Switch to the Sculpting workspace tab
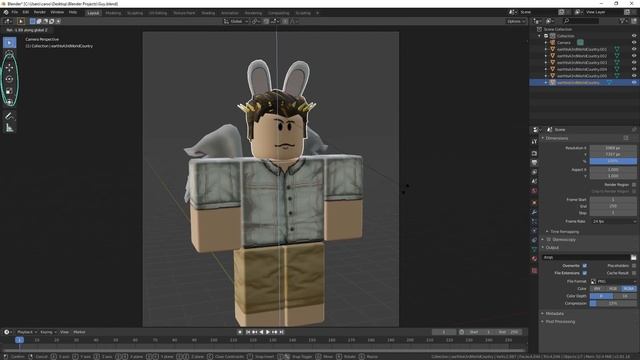The height and width of the screenshot is (360, 640). click(x=135, y=13)
